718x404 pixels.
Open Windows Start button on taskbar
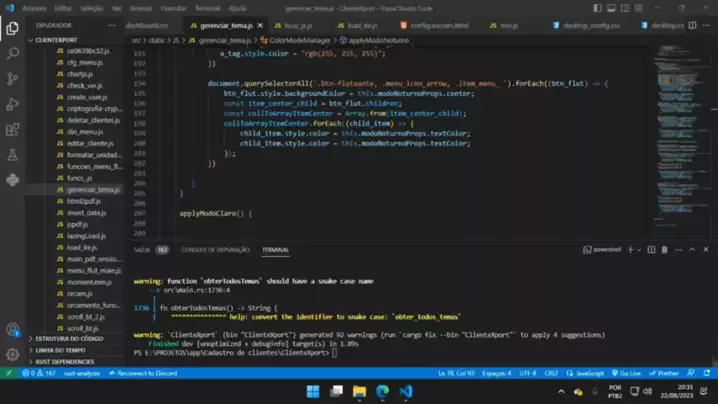313,392
